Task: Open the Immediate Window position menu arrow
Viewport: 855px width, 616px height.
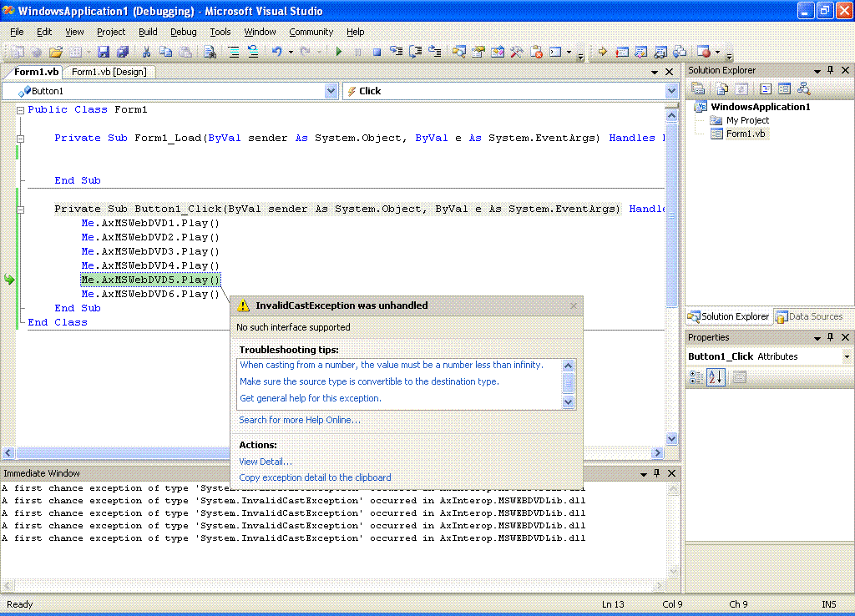Action: (644, 474)
